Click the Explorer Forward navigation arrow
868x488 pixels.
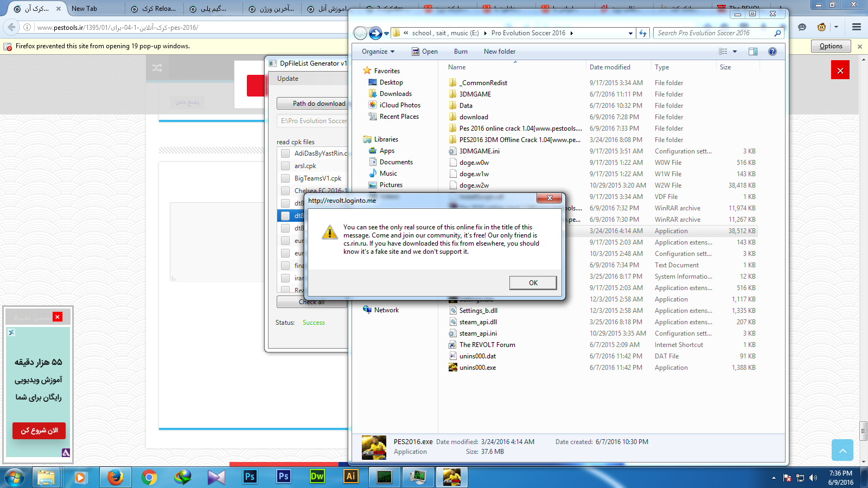point(375,33)
